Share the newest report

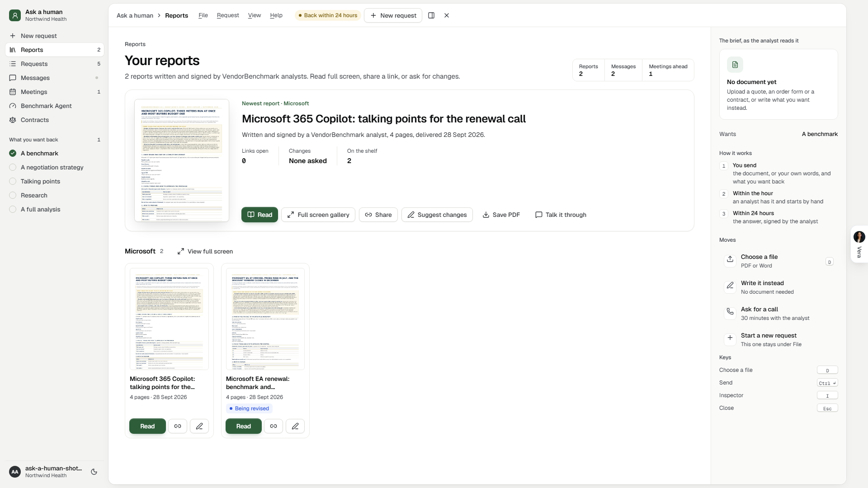pyautogui.click(x=378, y=215)
